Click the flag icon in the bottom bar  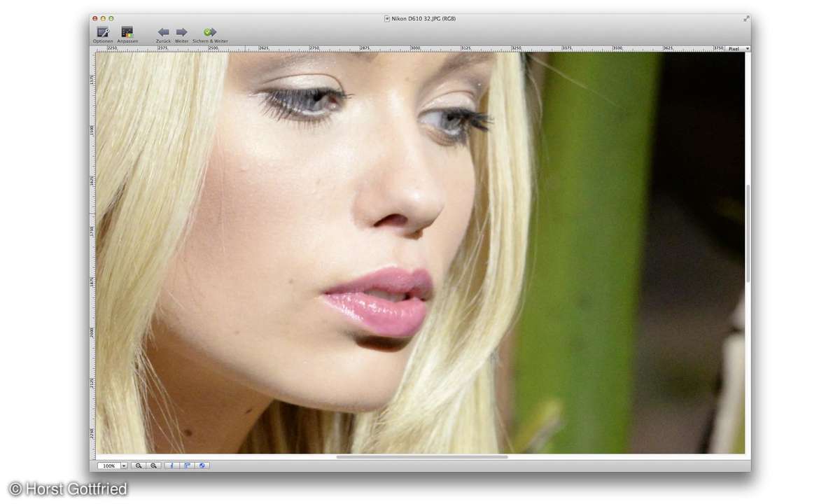tap(187, 465)
